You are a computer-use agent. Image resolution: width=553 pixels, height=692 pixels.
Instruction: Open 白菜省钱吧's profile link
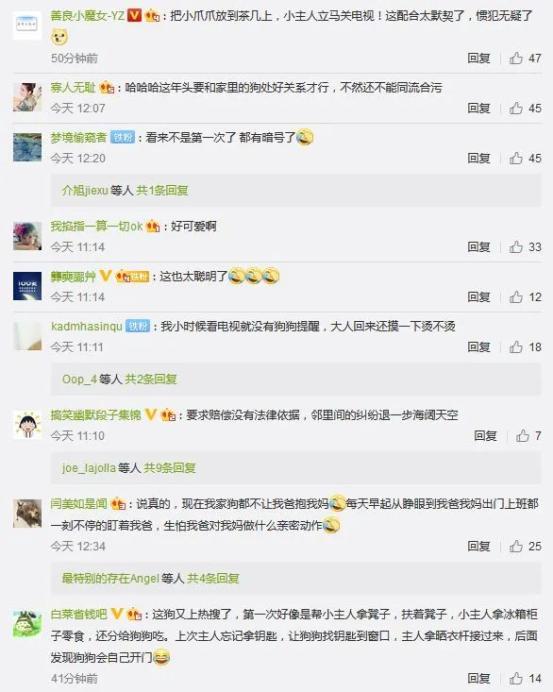pos(79,614)
